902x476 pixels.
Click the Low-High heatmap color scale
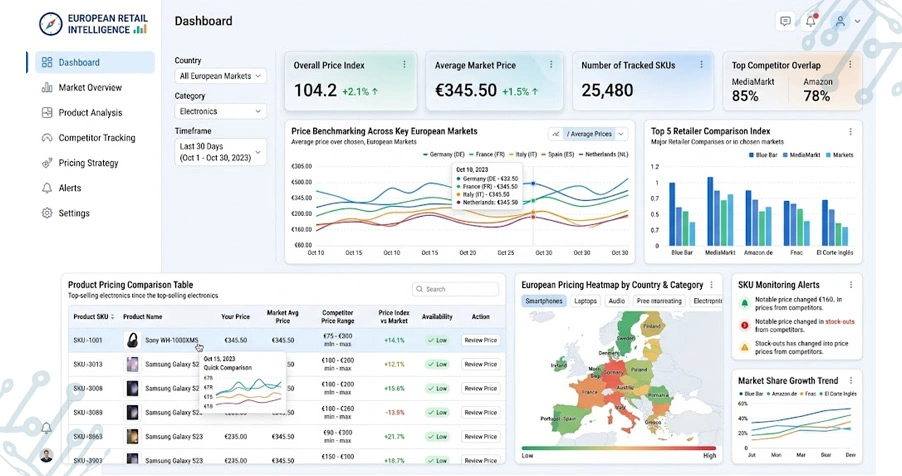[x=618, y=448]
